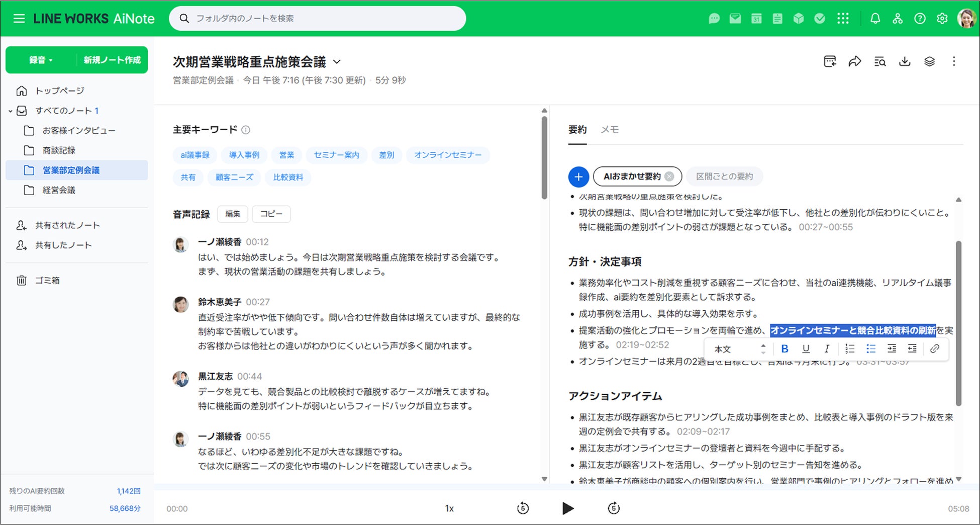Change the 1x playback speed
The image size is (980, 525).
click(x=449, y=508)
